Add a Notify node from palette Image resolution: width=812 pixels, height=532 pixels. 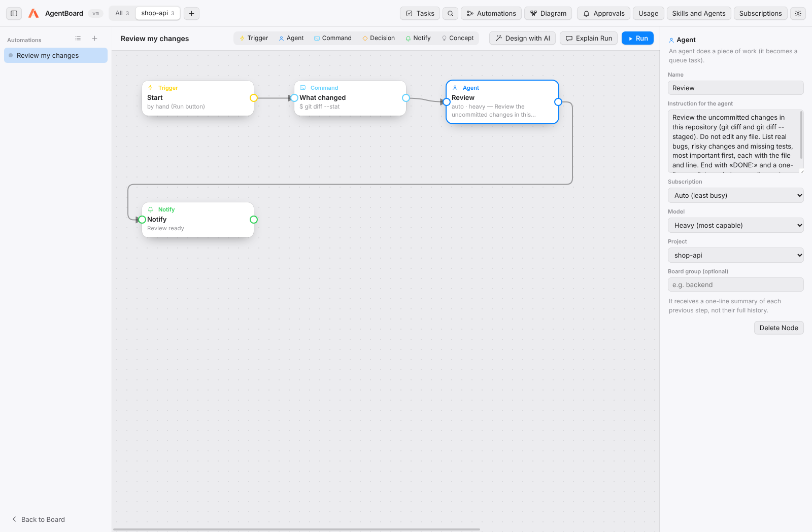(x=418, y=38)
